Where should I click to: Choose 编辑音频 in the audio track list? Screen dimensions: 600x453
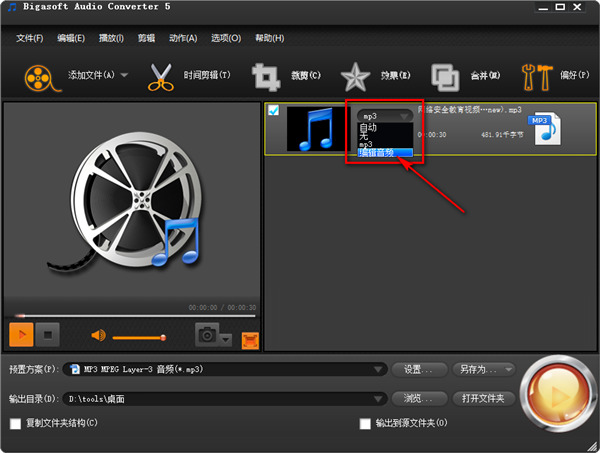tap(377, 153)
